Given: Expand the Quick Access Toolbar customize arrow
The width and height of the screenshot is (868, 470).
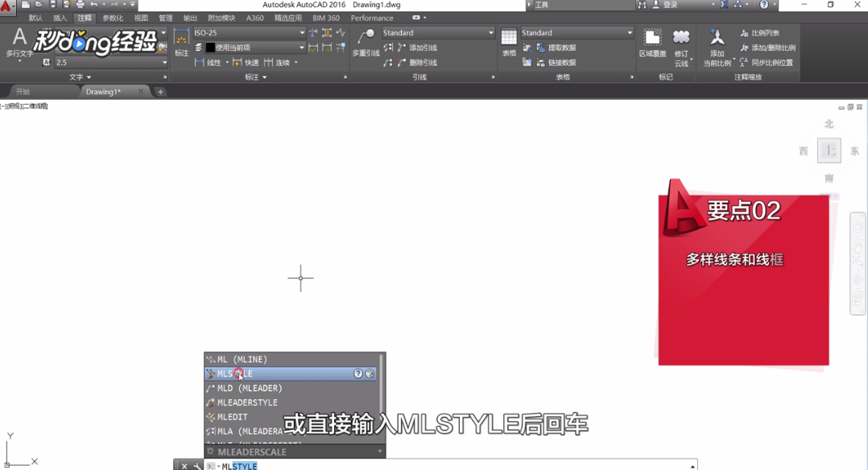Looking at the screenshot, I should coord(132,5).
